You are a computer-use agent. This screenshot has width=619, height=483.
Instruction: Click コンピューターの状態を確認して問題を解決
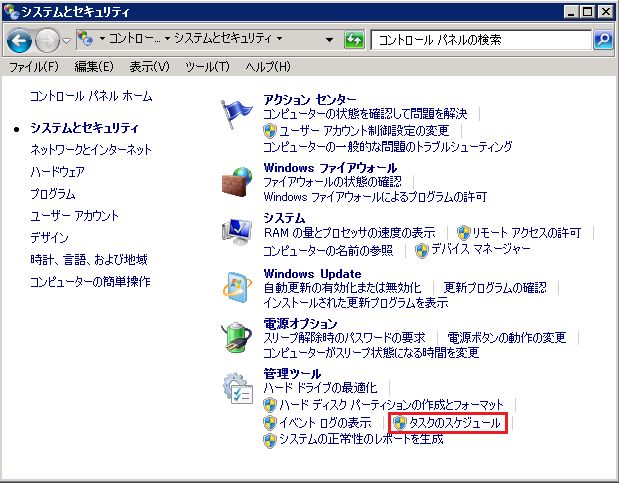point(365,114)
